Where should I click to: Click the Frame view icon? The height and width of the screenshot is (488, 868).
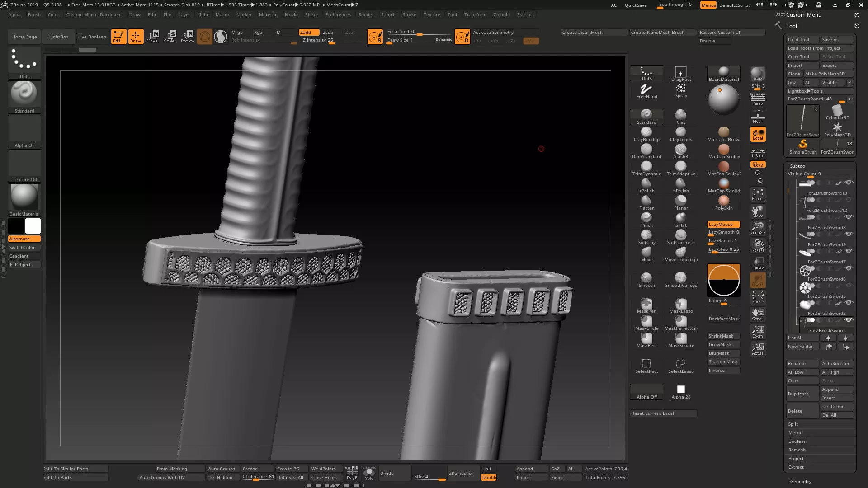758,194
